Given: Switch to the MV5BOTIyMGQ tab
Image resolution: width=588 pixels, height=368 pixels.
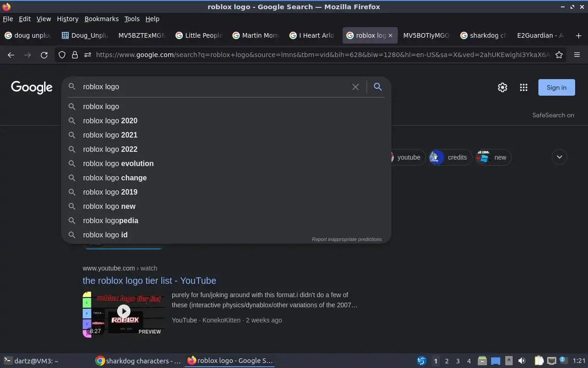Looking at the screenshot, I should [x=427, y=35].
